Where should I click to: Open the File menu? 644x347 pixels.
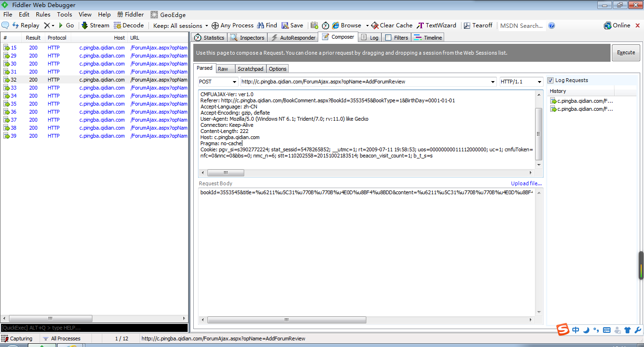point(8,15)
